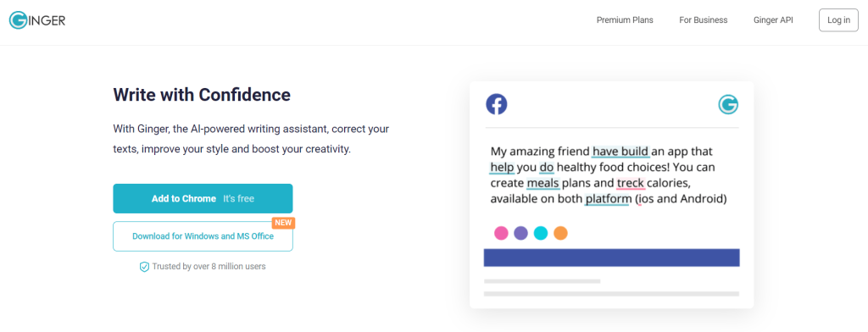Screen dimensions: 868x332
Task: Click the Add to Chrome button
Action: tap(203, 199)
